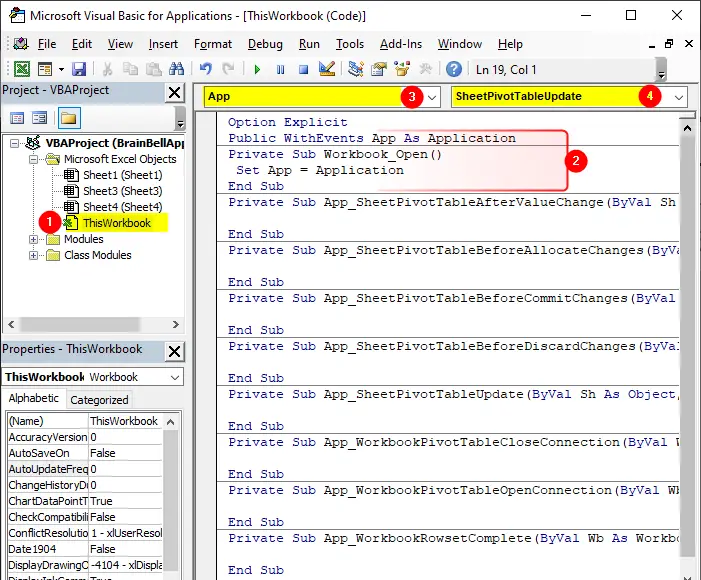Open Properties Window toolbar icon
This screenshot has width=701, height=580.
(379, 69)
